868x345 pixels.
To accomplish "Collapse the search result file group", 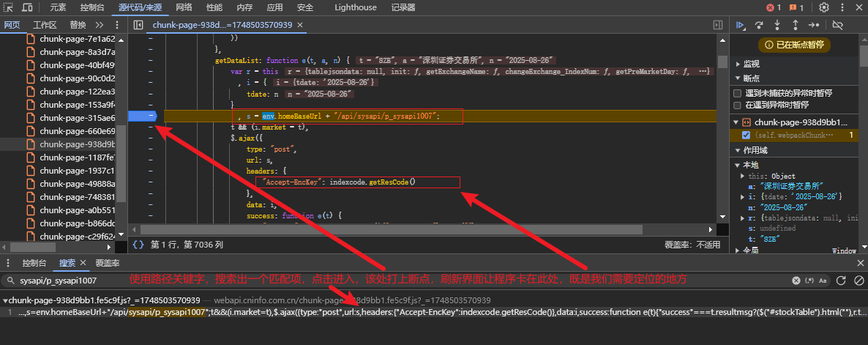I will pyautogui.click(x=5, y=301).
